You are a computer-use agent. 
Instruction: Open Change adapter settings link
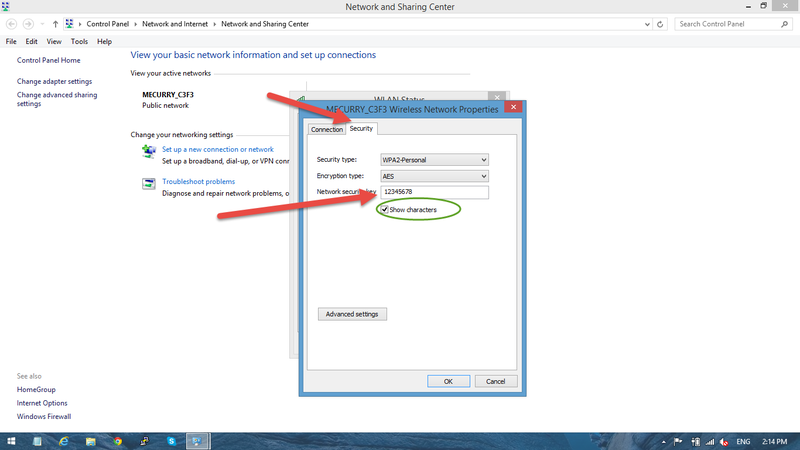[54, 81]
